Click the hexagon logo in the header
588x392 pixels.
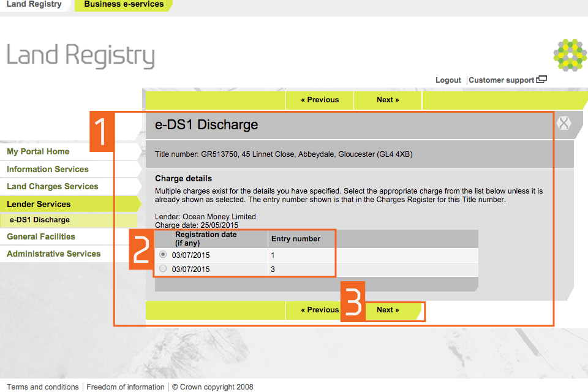[570, 56]
